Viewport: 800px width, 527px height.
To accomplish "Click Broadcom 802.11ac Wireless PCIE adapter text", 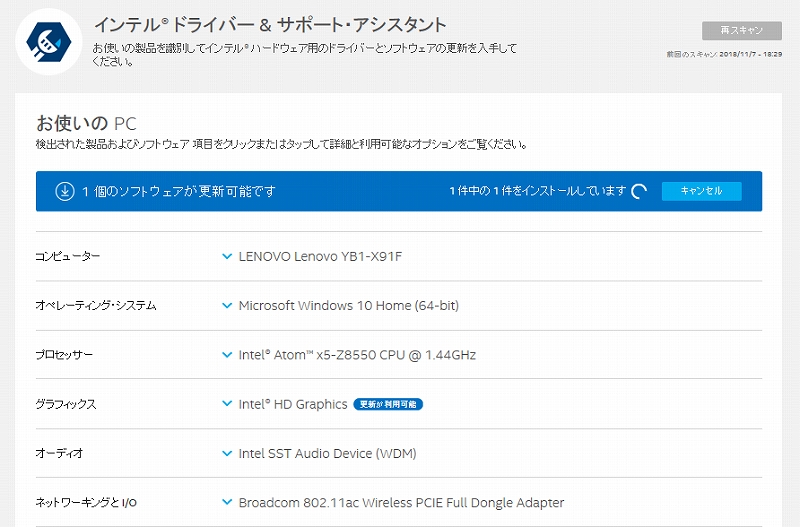I will (401, 503).
